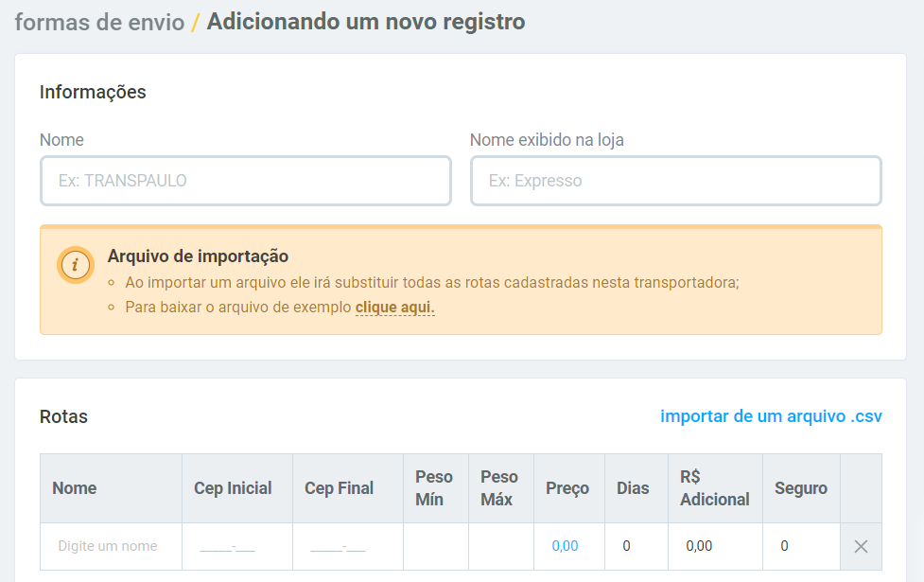Click the Arquivo de importação notice title
This screenshot has width=924, height=582.
click(198, 256)
